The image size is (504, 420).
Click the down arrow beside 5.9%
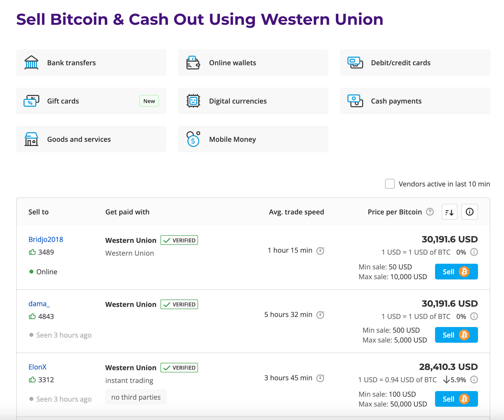446,380
